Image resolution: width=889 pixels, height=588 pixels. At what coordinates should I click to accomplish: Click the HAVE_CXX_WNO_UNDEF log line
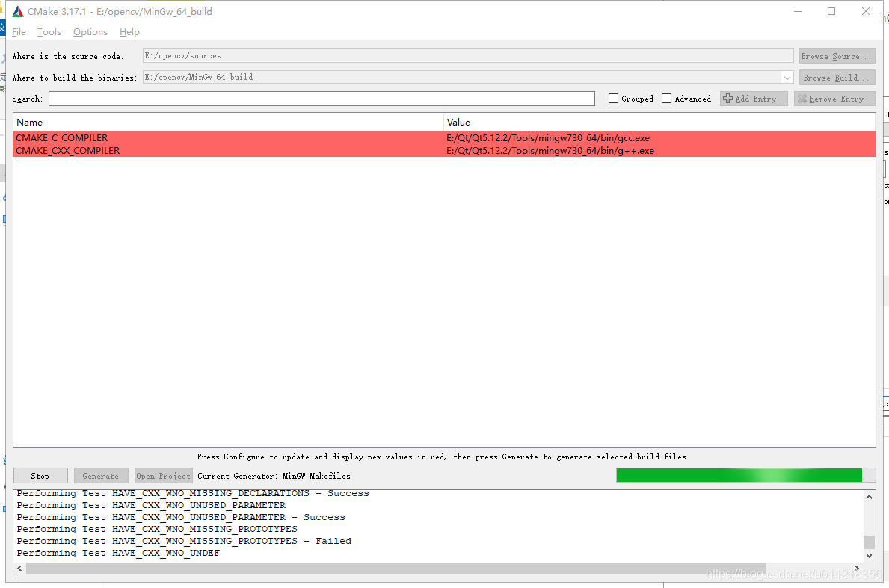pos(118,553)
